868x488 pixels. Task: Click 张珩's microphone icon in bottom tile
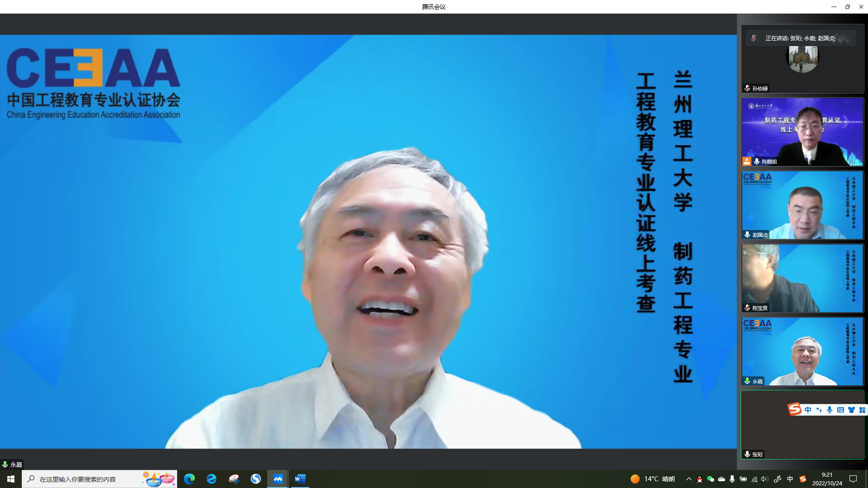pos(747,454)
